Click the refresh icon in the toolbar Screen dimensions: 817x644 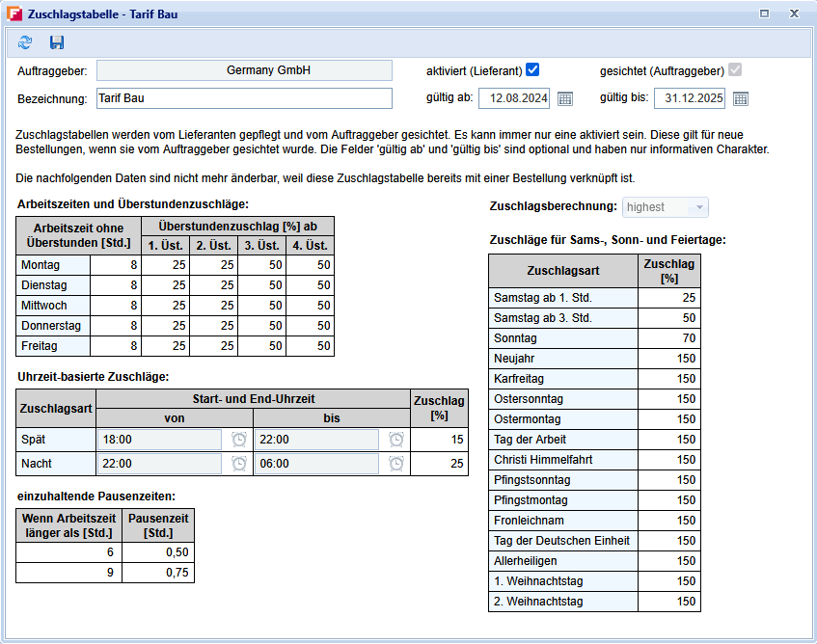25,42
